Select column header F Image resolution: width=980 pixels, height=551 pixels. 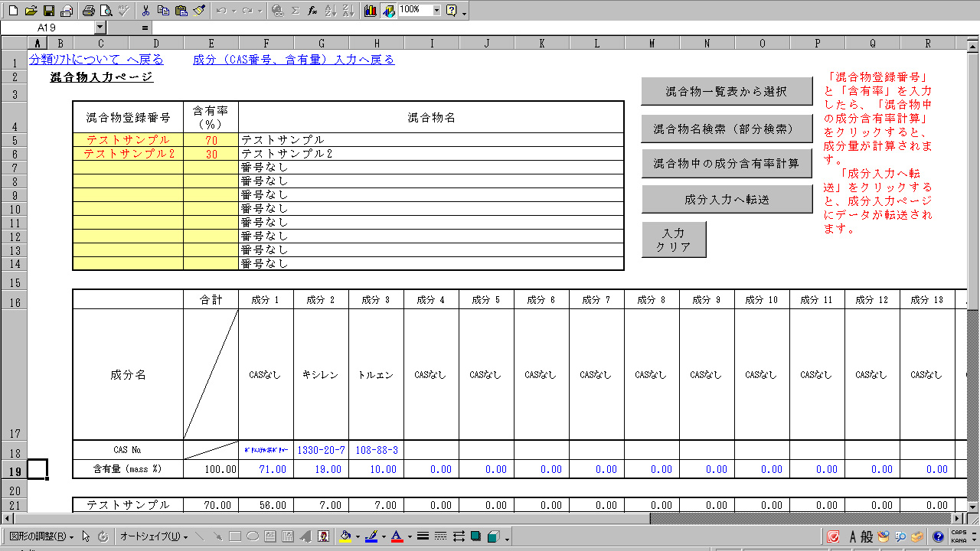point(266,44)
